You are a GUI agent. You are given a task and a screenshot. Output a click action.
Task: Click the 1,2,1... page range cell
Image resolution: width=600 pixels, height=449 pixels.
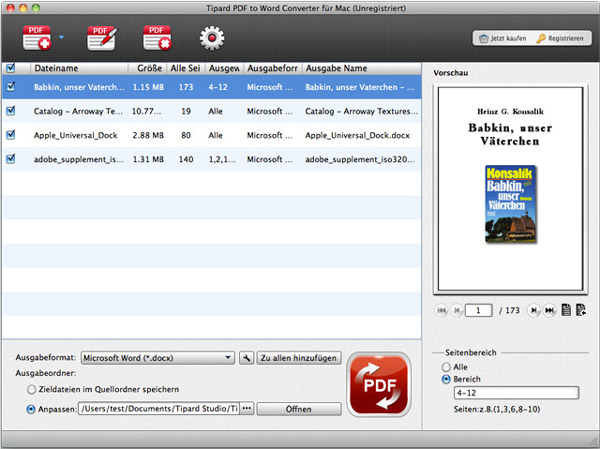coord(222,160)
